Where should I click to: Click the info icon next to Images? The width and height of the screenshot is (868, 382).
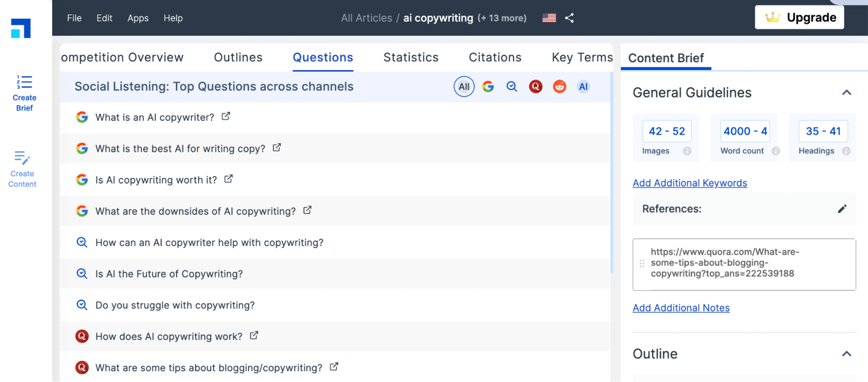pos(687,151)
